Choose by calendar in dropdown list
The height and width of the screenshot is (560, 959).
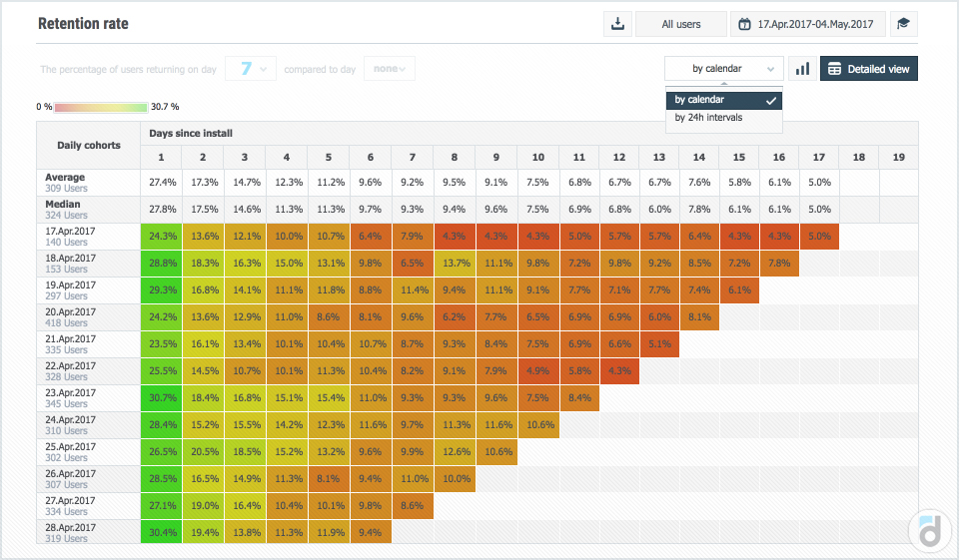coord(699,100)
